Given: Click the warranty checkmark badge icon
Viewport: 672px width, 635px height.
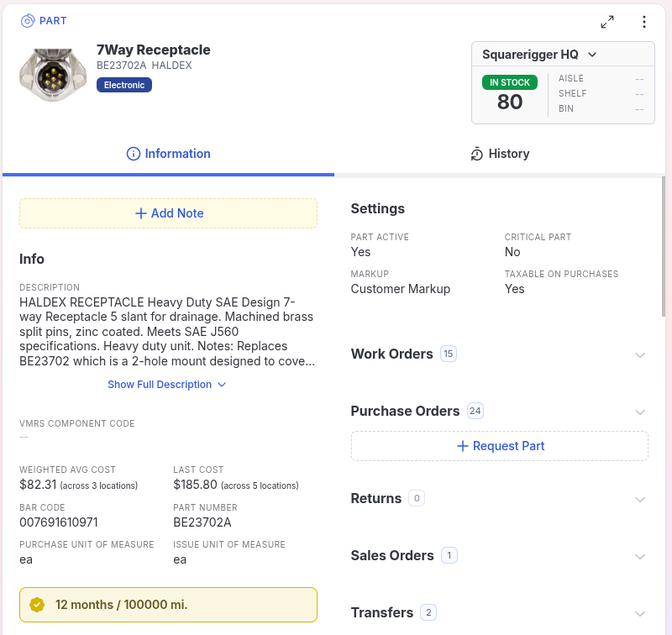Looking at the screenshot, I should pyautogui.click(x=37, y=605).
